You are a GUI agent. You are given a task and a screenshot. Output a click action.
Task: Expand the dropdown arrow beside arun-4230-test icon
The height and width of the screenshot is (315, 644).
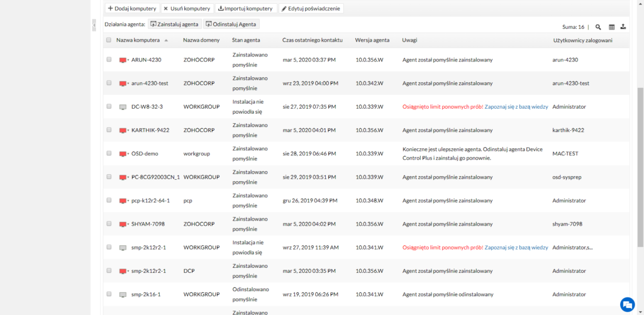tap(128, 84)
